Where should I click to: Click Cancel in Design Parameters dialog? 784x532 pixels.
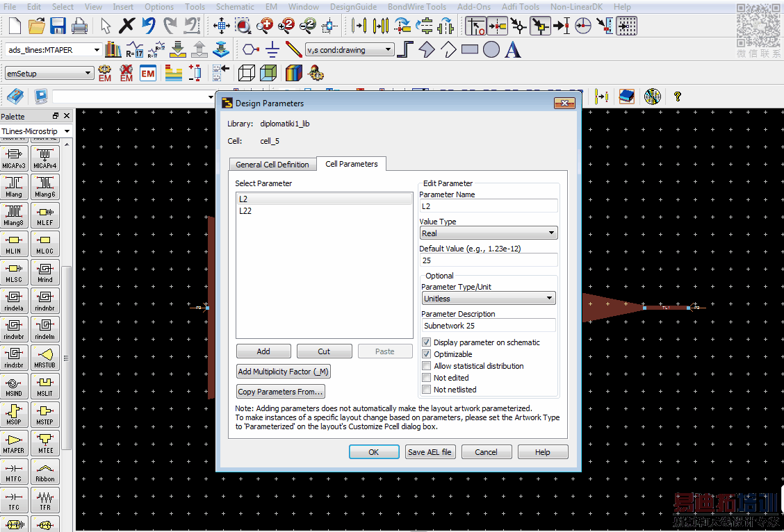pos(487,452)
